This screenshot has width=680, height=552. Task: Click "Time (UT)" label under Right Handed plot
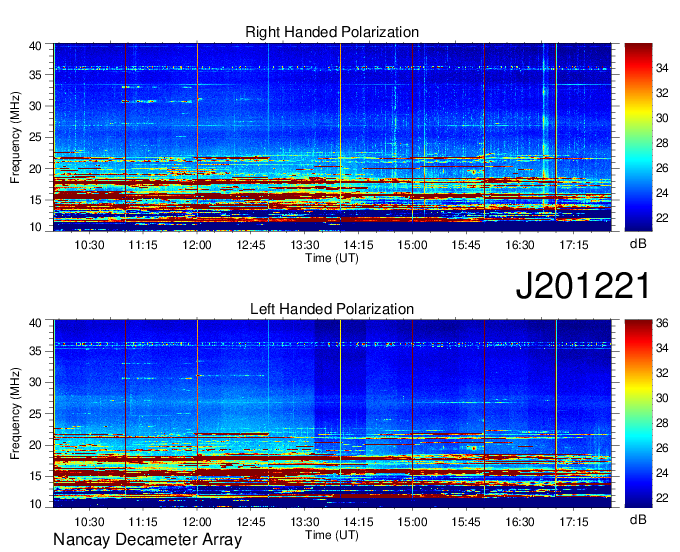332,258
